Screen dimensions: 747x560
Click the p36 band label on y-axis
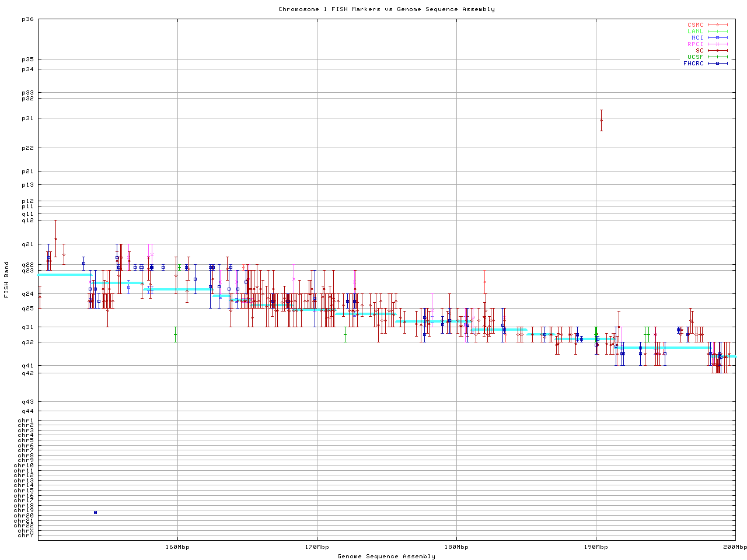(27, 19)
